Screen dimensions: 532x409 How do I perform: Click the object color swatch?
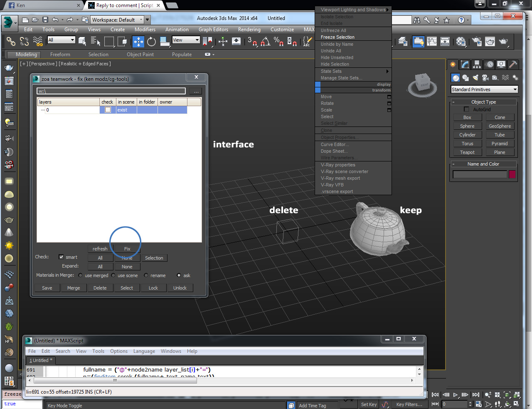click(x=512, y=174)
